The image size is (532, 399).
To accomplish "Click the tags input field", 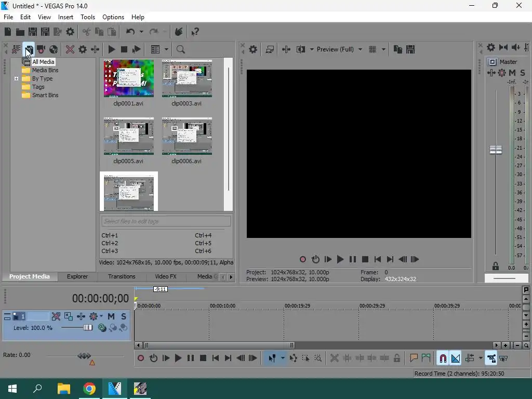I will 166,221.
